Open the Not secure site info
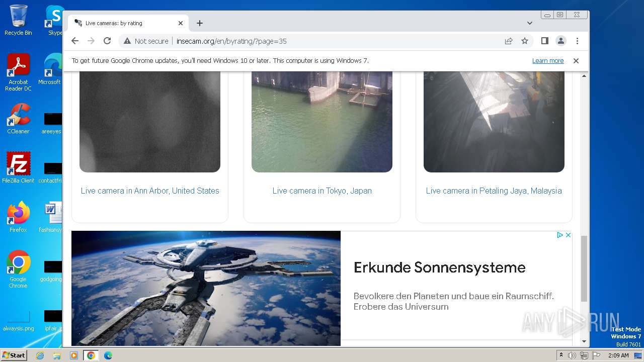Viewport: 644px width, 362px height. coord(146,41)
